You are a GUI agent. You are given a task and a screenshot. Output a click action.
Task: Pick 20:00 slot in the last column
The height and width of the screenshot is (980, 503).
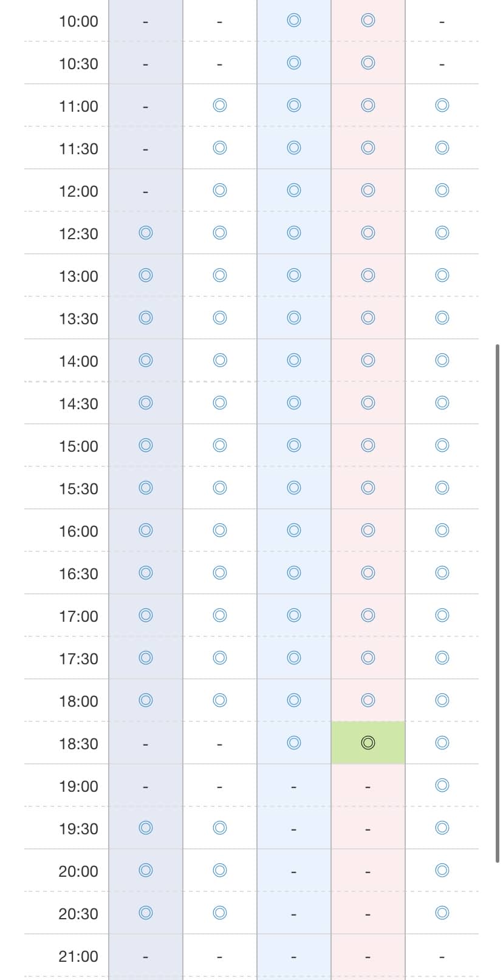pyautogui.click(x=442, y=870)
